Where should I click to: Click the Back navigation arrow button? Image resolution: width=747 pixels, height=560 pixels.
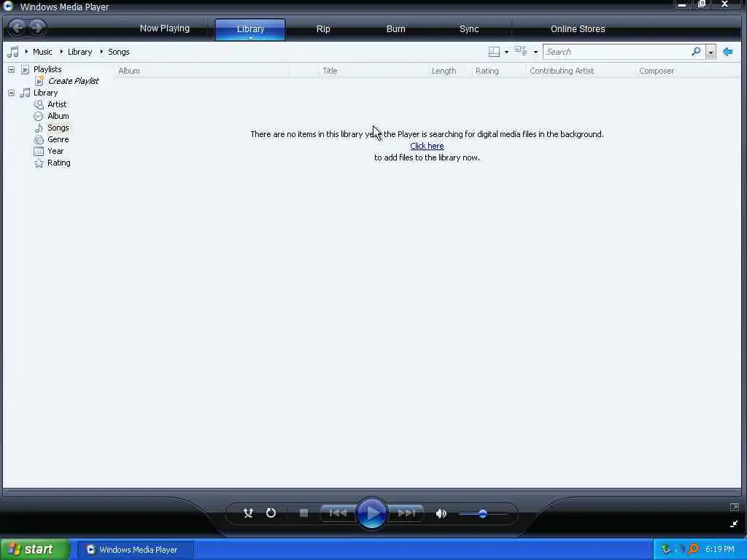[18, 28]
